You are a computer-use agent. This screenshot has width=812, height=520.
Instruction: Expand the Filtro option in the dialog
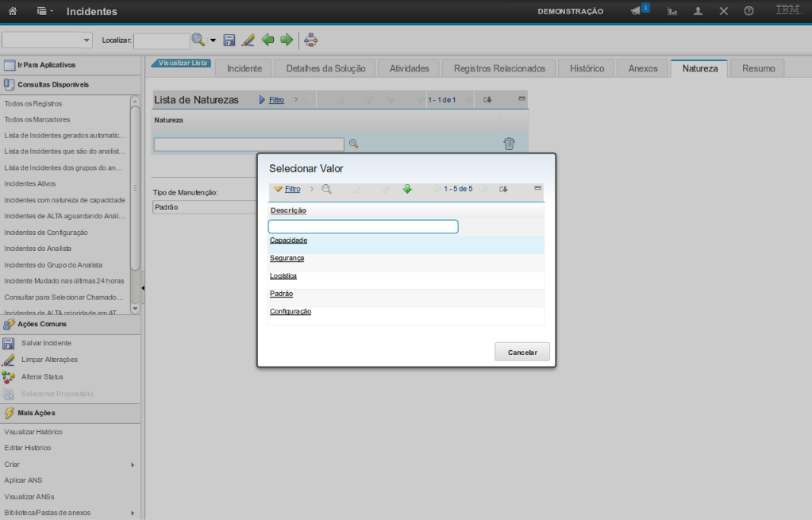click(292, 189)
